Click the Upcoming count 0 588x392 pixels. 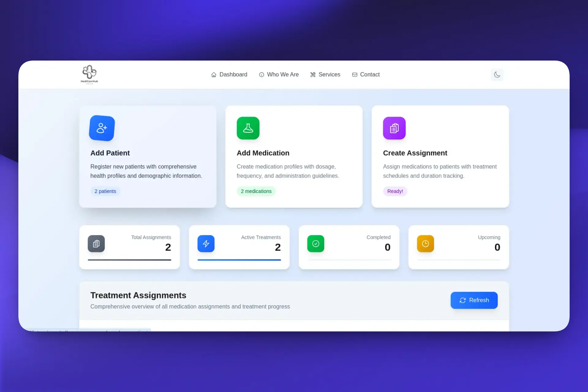[497, 247]
